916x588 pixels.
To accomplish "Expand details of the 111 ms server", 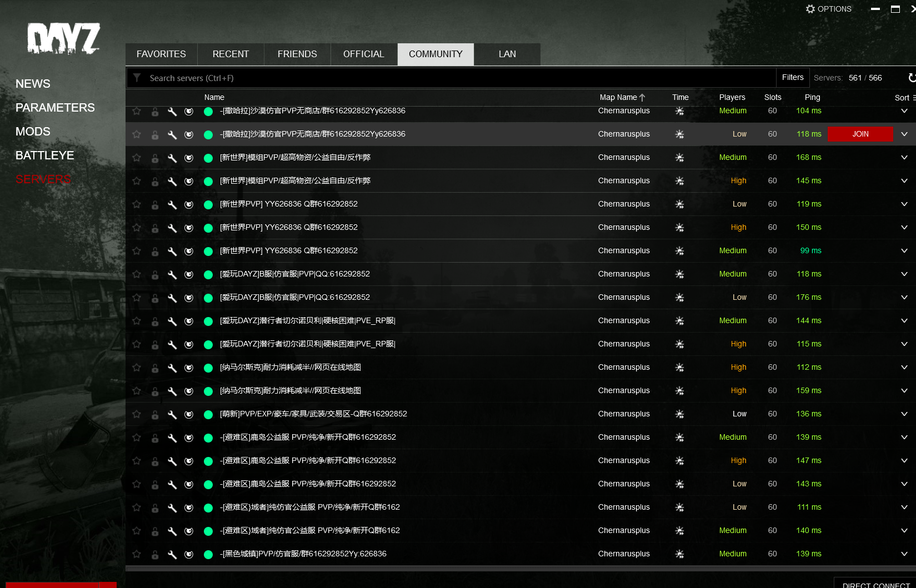I will 904,507.
